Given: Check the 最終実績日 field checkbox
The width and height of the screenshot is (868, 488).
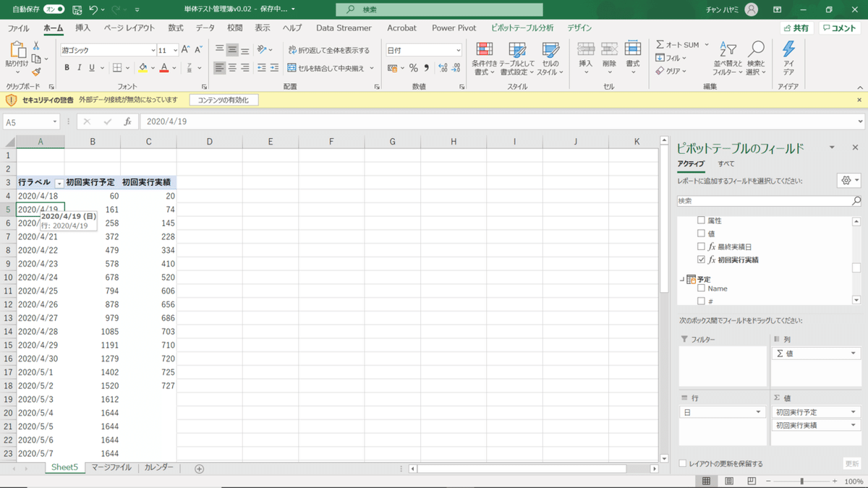Looking at the screenshot, I should 700,247.
